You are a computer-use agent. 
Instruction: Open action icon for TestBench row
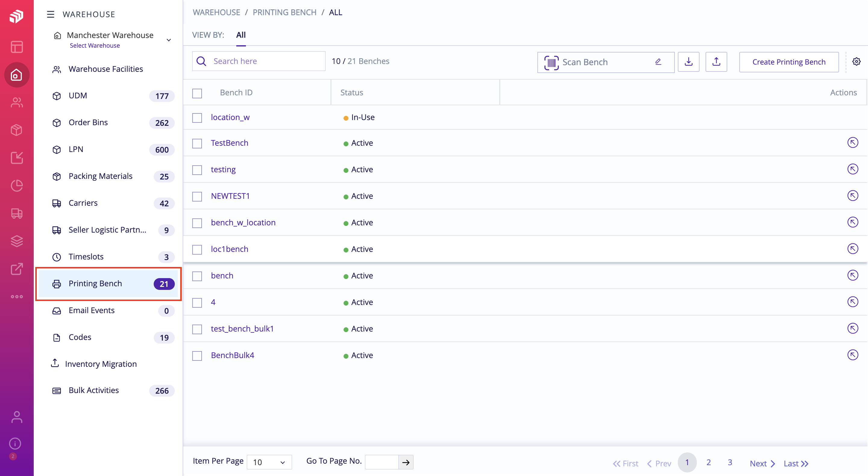[x=853, y=143]
